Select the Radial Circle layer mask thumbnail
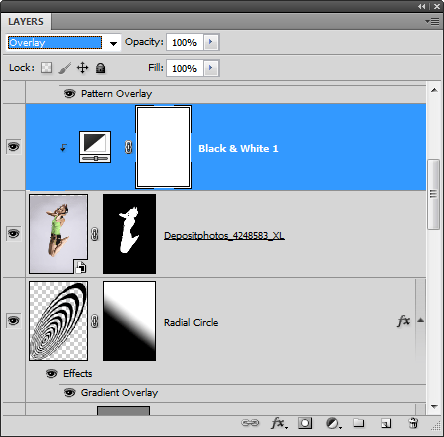The image size is (444, 437). pos(129,321)
